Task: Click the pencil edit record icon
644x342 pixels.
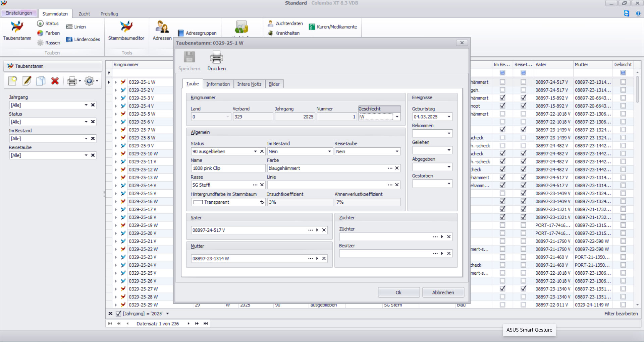Action: pyautogui.click(x=27, y=81)
